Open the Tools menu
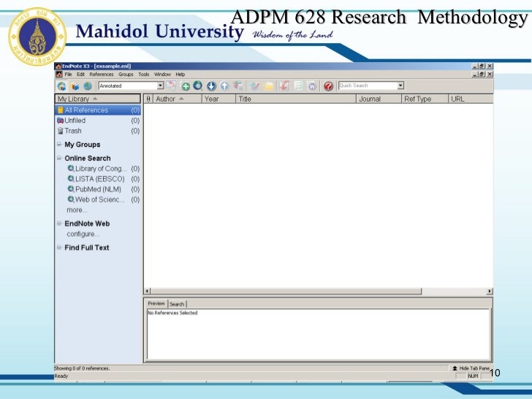This screenshot has width=532, height=399. pyautogui.click(x=144, y=75)
